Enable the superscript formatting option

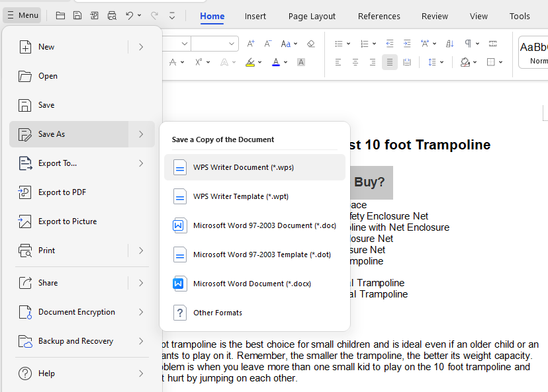[199, 61]
